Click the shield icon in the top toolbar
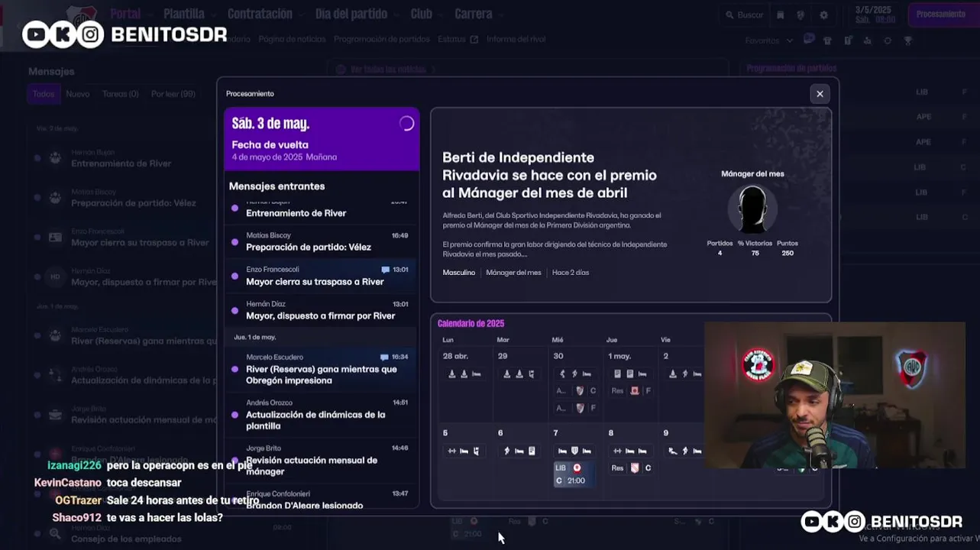 click(800, 15)
